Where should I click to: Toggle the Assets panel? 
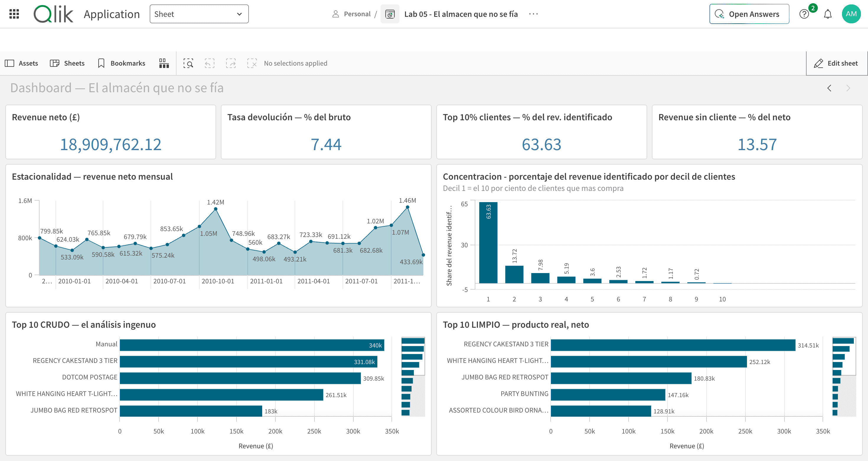coord(21,63)
